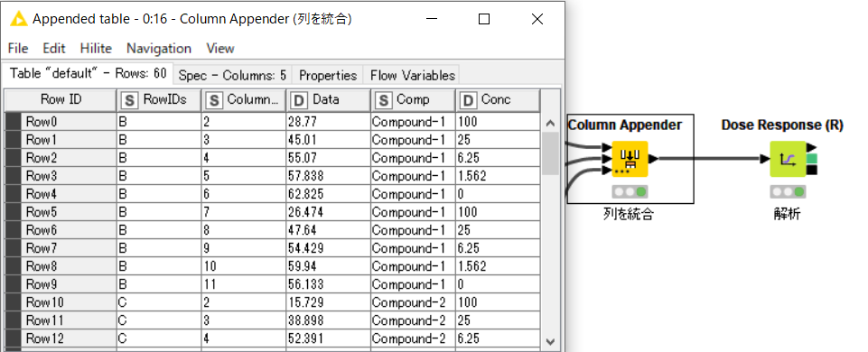Open the Edit menu

click(x=54, y=48)
